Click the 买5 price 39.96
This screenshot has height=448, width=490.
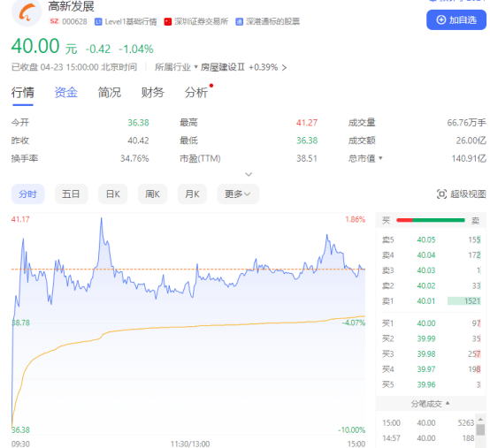[426, 384]
